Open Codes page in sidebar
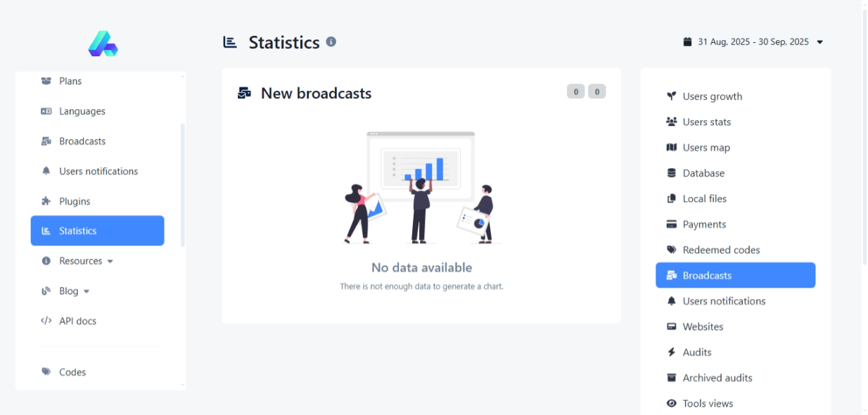Viewport: 868px width, 415px height. pos(72,372)
